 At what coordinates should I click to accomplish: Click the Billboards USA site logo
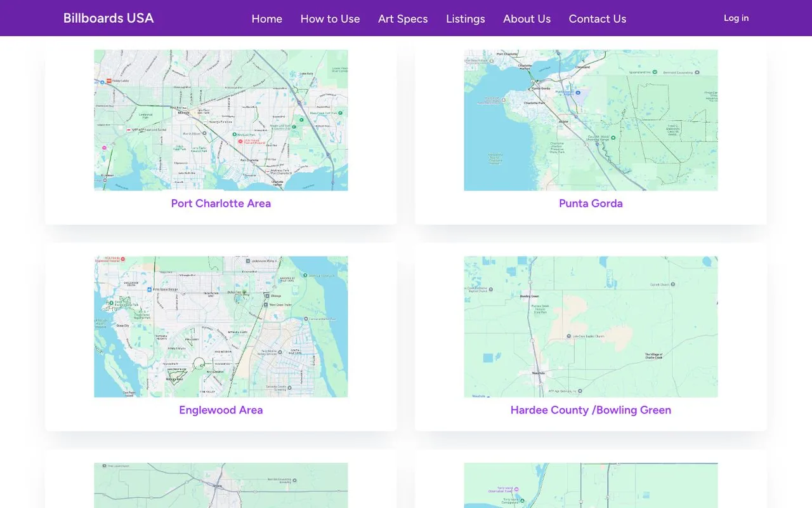(108, 18)
